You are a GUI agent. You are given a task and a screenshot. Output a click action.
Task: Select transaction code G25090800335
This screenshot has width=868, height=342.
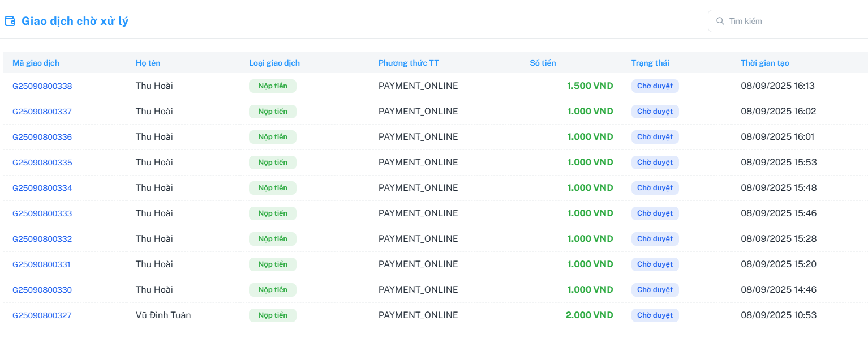point(42,163)
